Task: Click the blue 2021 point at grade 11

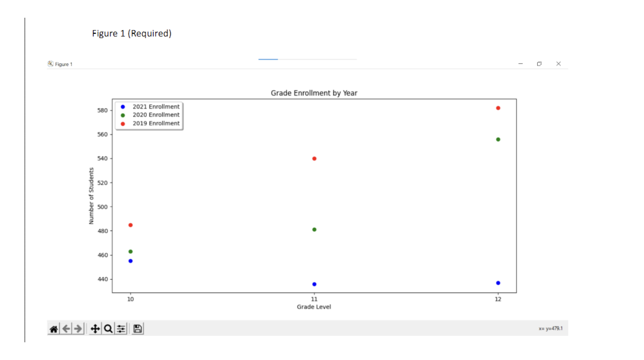Action: pos(315,284)
